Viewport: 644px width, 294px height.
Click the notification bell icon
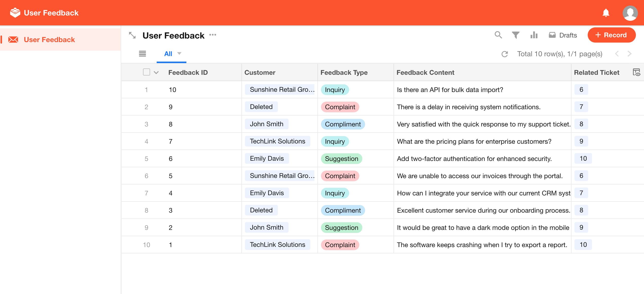606,13
